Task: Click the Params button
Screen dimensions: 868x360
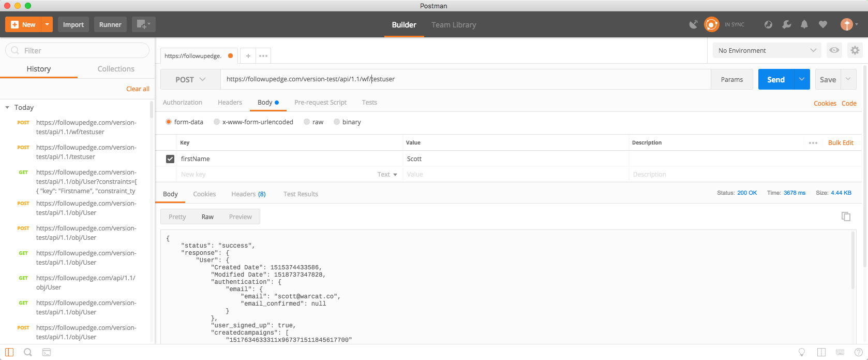Action: [x=732, y=79]
